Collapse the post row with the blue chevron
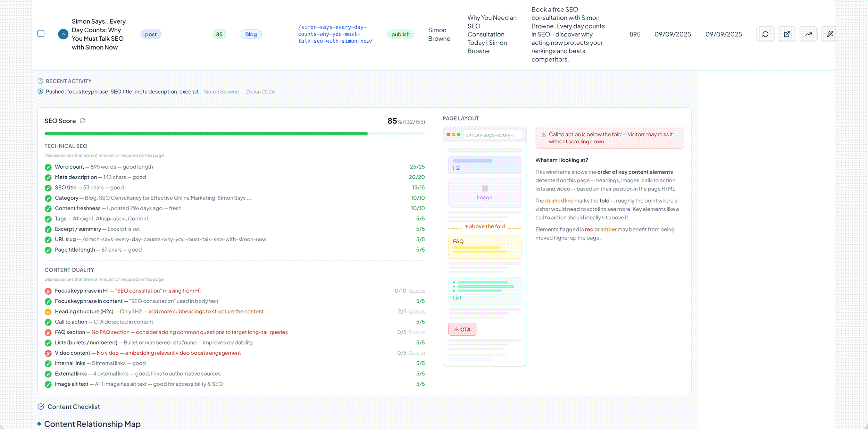 pyautogui.click(x=63, y=34)
